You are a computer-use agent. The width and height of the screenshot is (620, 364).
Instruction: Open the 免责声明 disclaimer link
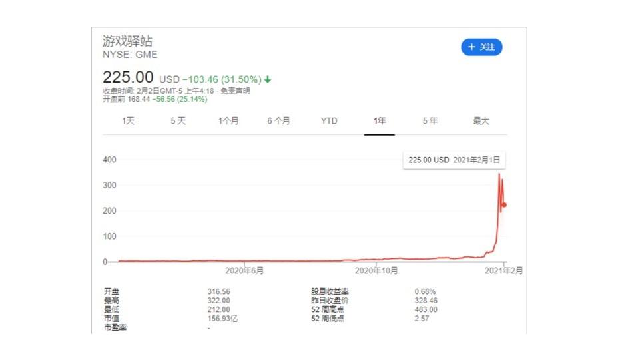(235, 91)
